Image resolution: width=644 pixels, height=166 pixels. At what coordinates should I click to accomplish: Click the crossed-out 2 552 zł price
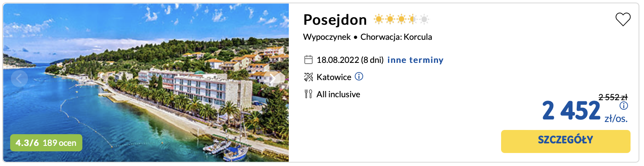click(x=613, y=97)
